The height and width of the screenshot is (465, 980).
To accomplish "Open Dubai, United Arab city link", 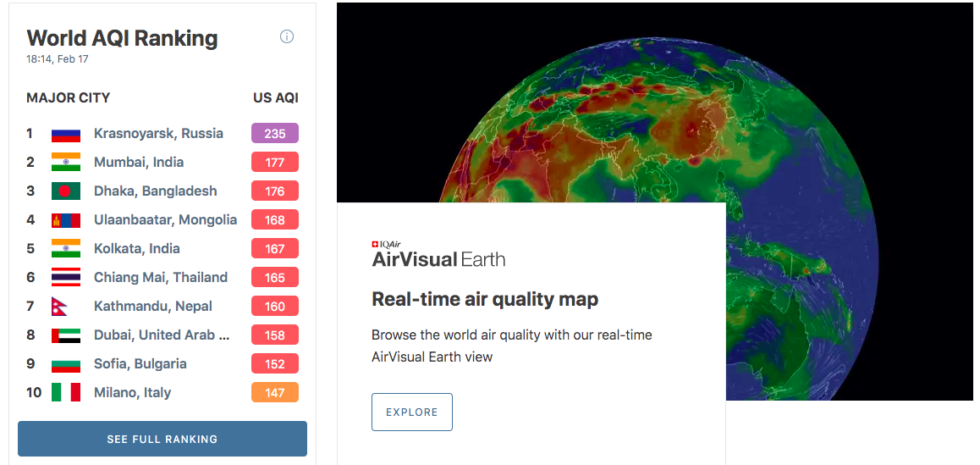I will pos(162,335).
